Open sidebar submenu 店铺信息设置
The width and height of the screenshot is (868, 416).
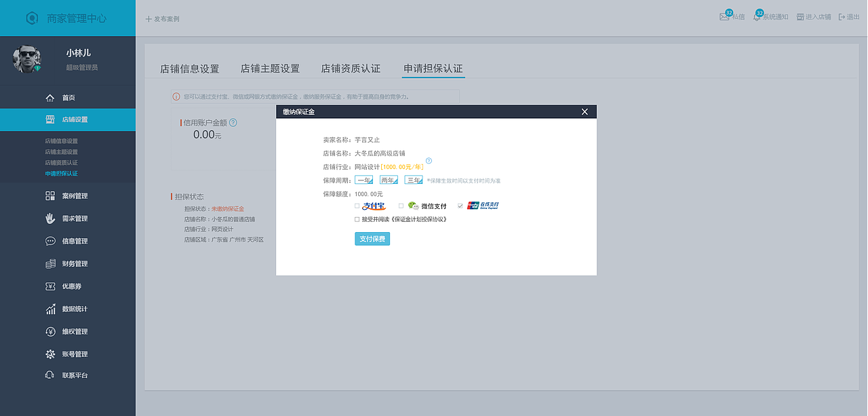click(62, 141)
